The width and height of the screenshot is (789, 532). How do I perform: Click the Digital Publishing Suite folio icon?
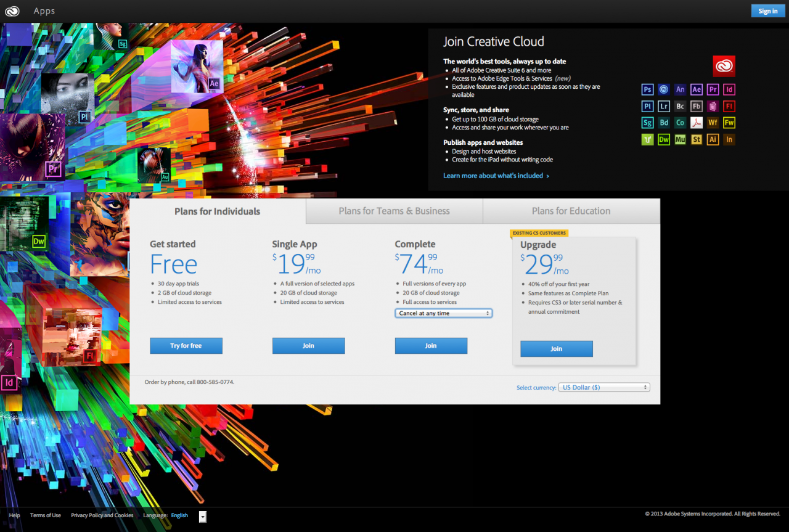click(x=713, y=106)
